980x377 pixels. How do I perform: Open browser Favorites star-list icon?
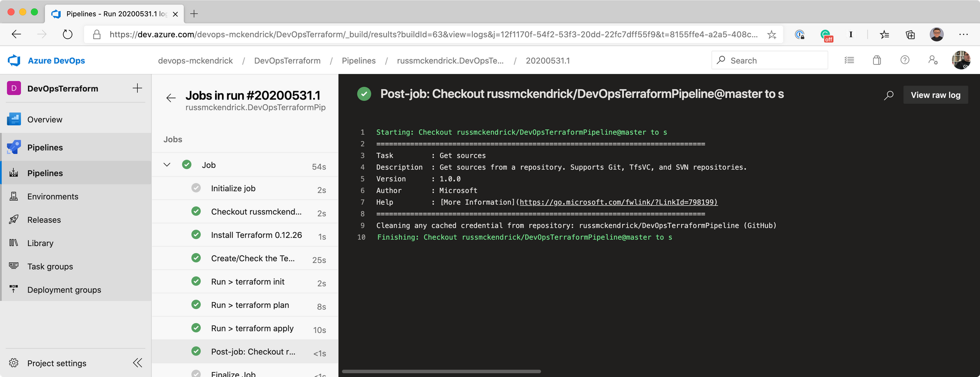click(x=884, y=34)
